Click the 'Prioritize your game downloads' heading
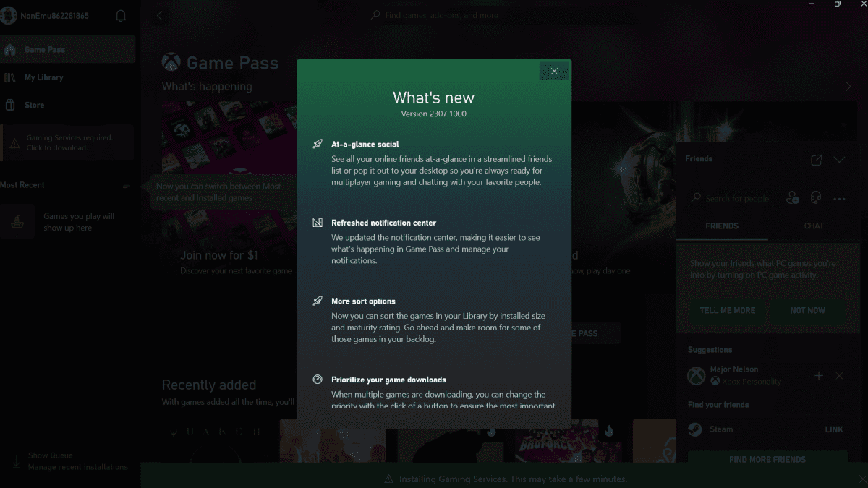The width and height of the screenshot is (868, 488). (388, 380)
